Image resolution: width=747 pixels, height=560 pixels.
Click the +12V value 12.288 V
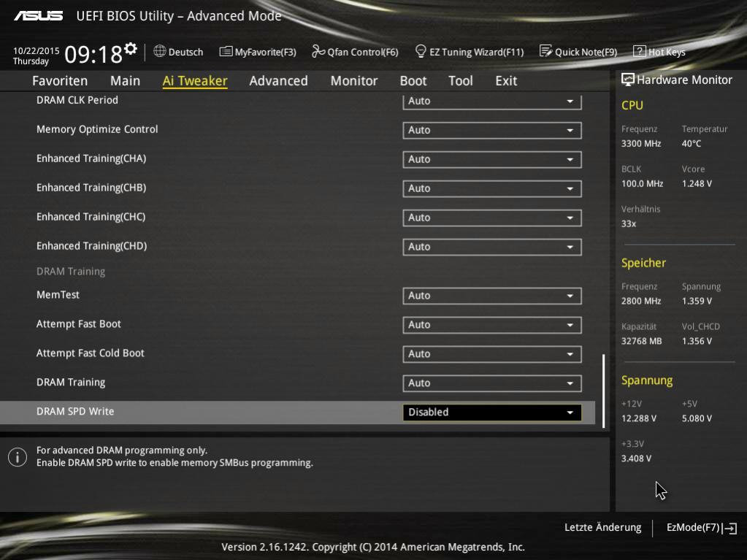pyautogui.click(x=638, y=418)
